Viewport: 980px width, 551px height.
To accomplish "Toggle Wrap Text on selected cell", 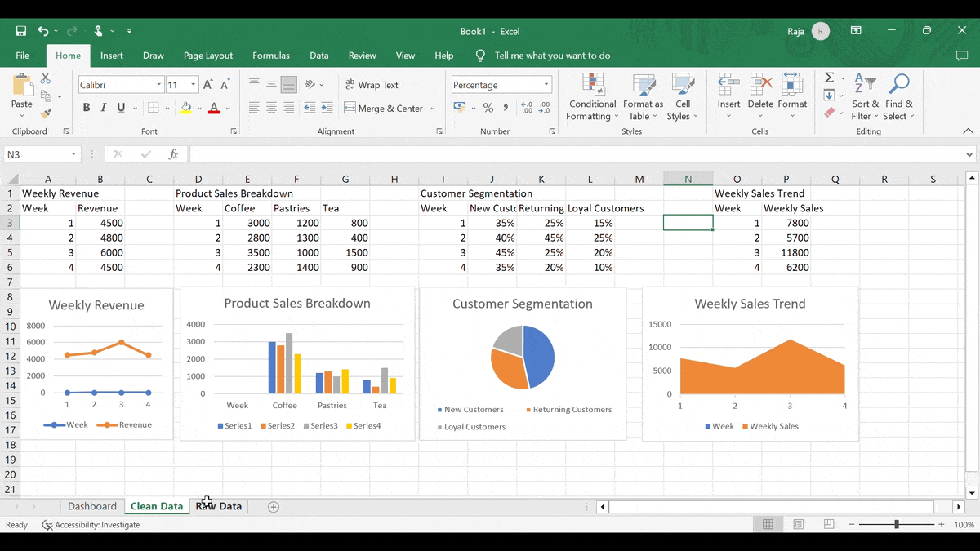I will [x=372, y=85].
